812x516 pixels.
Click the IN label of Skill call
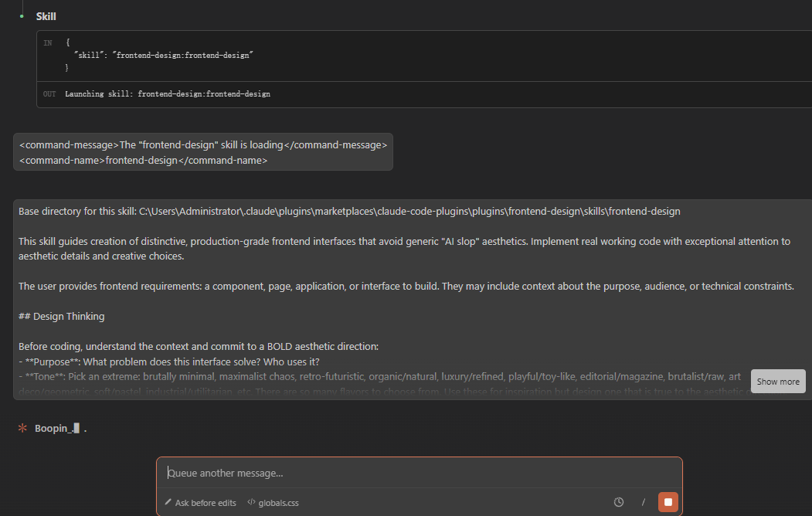(x=48, y=43)
